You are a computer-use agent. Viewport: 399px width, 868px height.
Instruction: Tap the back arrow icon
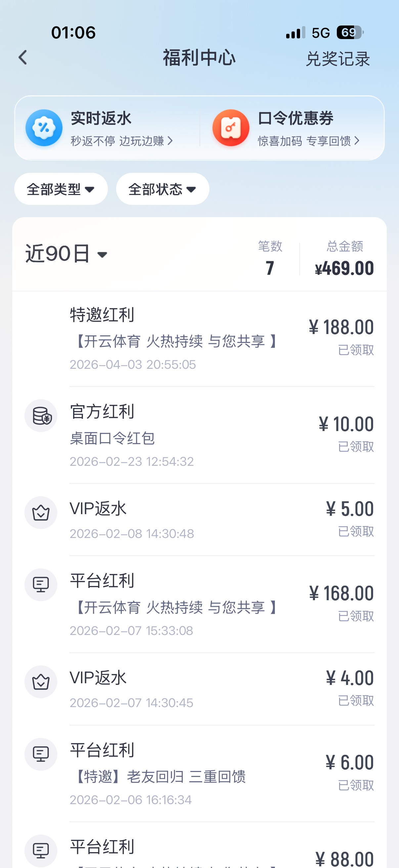click(23, 58)
